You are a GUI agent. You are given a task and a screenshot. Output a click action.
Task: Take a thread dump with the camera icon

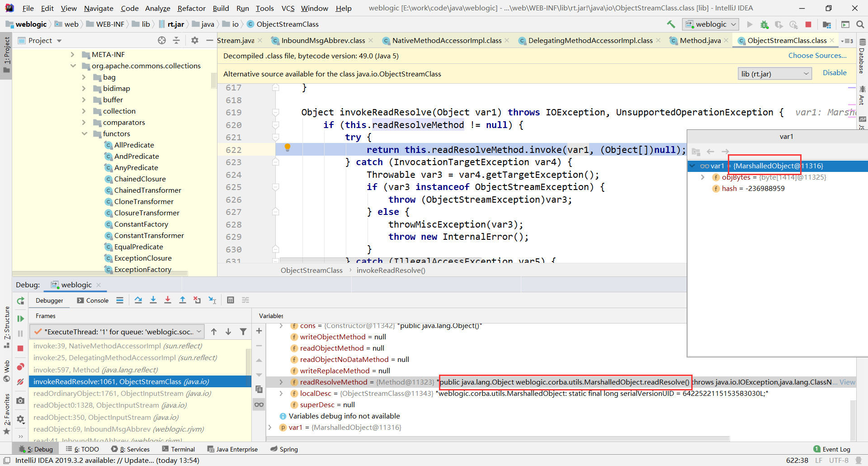[20, 400]
